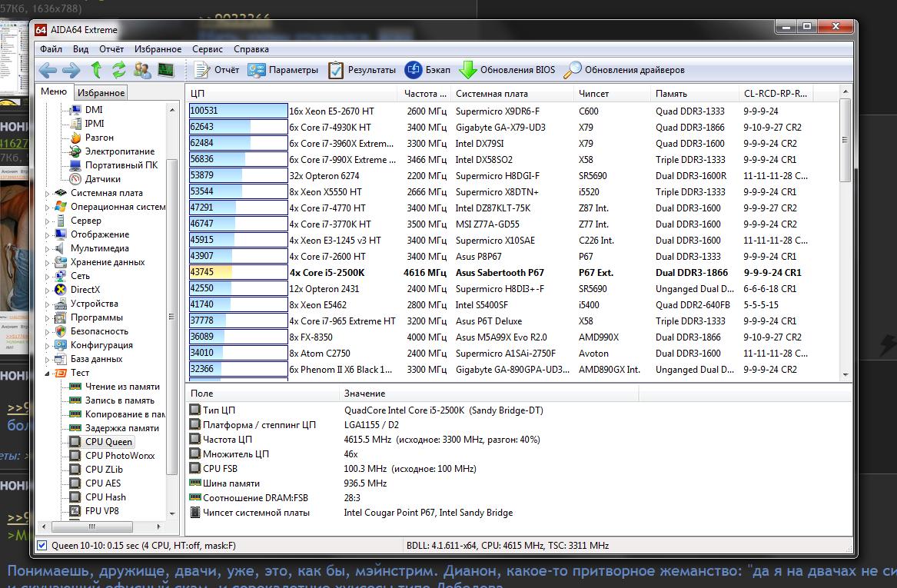This screenshot has width=897, height=588.
Task: Open the green monitor graph toolbar icon
Action: coord(165,70)
